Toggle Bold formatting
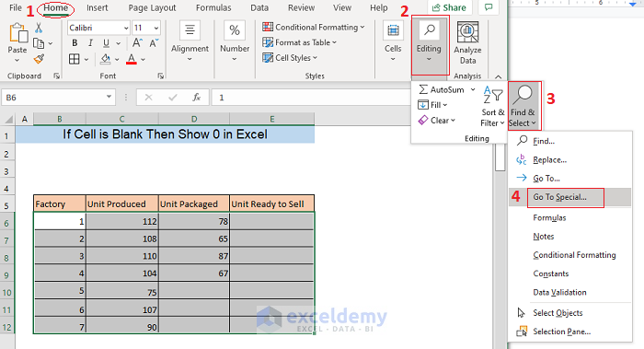Image resolution: width=644 pixels, height=349 pixels. [75, 42]
